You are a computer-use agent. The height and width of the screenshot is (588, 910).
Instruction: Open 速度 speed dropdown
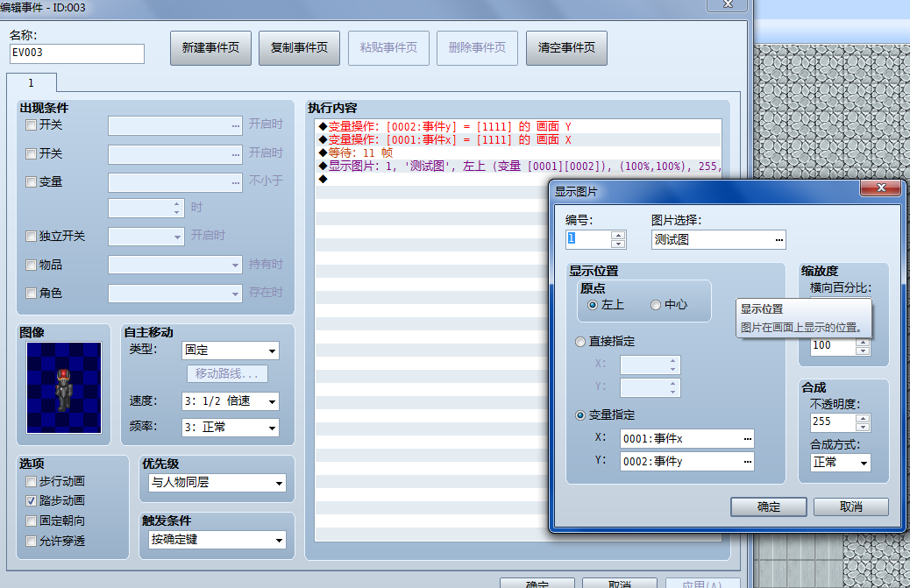[231, 401]
